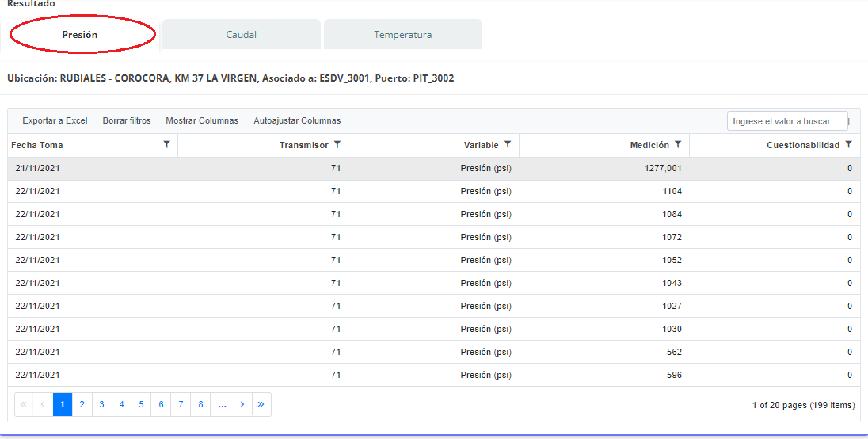Focus the search value input field

coord(786,121)
